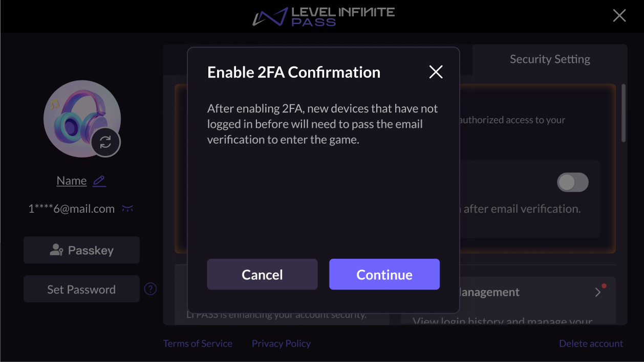Click the eye icon next to the email
The height and width of the screenshot is (362, 644).
click(x=127, y=208)
